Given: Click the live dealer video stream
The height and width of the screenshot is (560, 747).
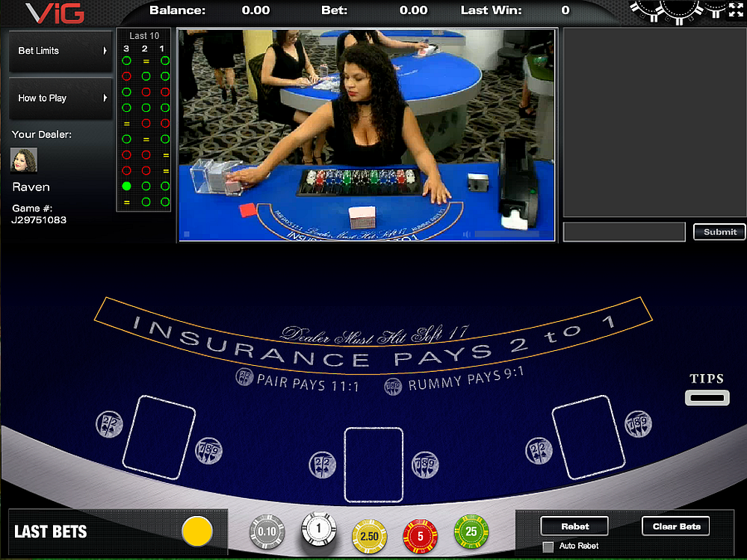Looking at the screenshot, I should [x=366, y=135].
